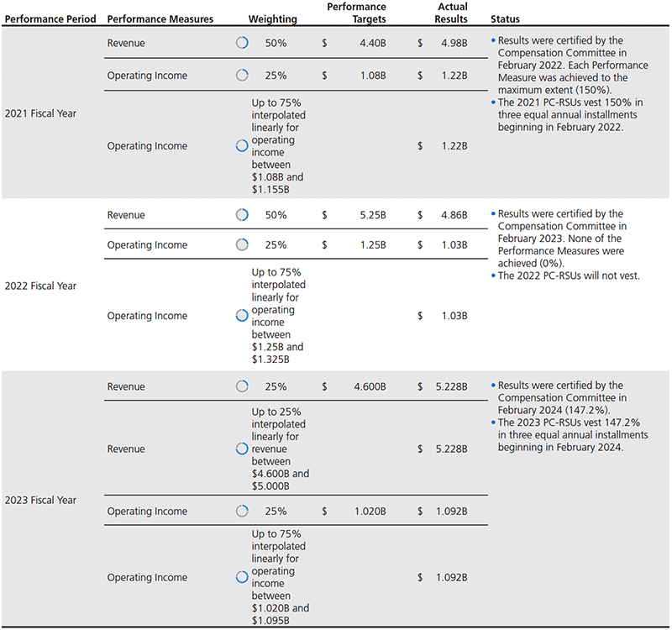Click the icon beside the $1.020B–$1.095B interpolation text

[x=242, y=578]
